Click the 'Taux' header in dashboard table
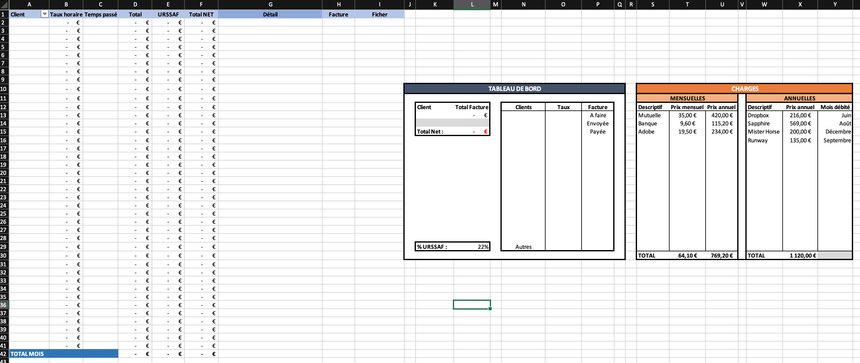This screenshot has height=363, width=860. click(563, 107)
